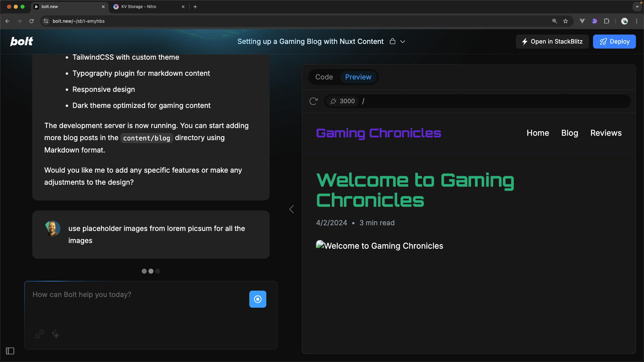Click the Deploy button
Image resolution: width=644 pixels, height=362 pixels.
point(614,42)
